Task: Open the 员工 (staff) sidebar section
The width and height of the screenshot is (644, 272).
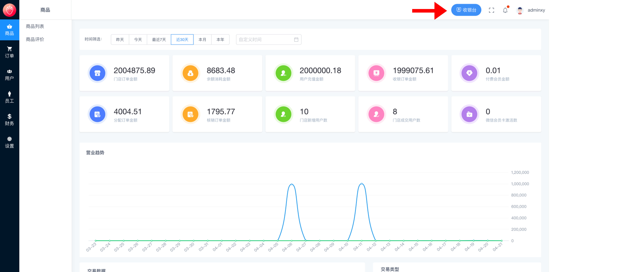Action: tap(9, 97)
